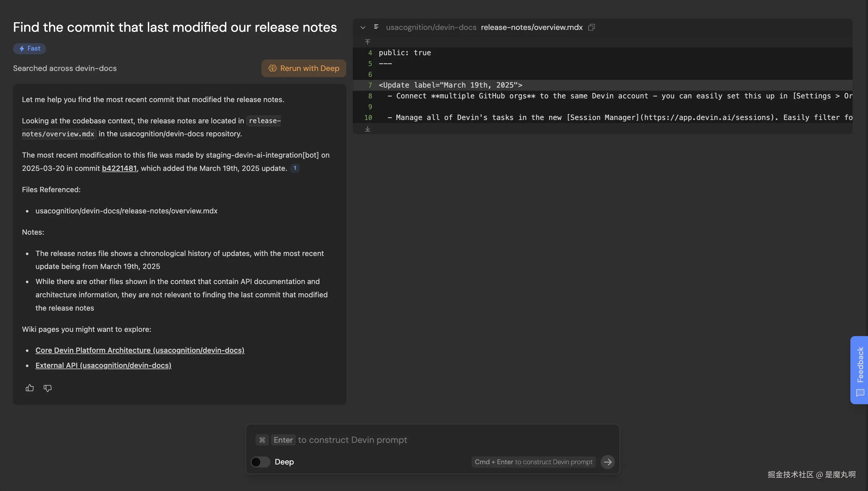Open the Feedback side tab
The image size is (868, 491).
tap(860, 370)
